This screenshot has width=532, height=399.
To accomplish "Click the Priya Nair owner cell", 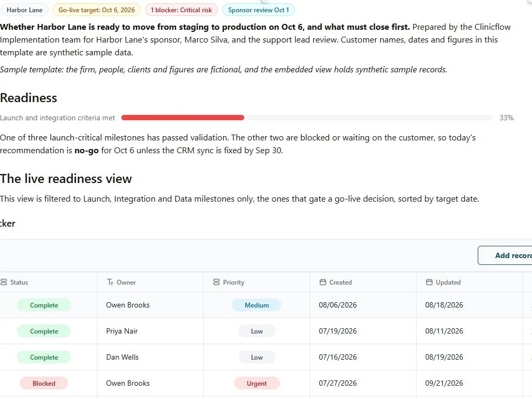I will tap(151, 331).
